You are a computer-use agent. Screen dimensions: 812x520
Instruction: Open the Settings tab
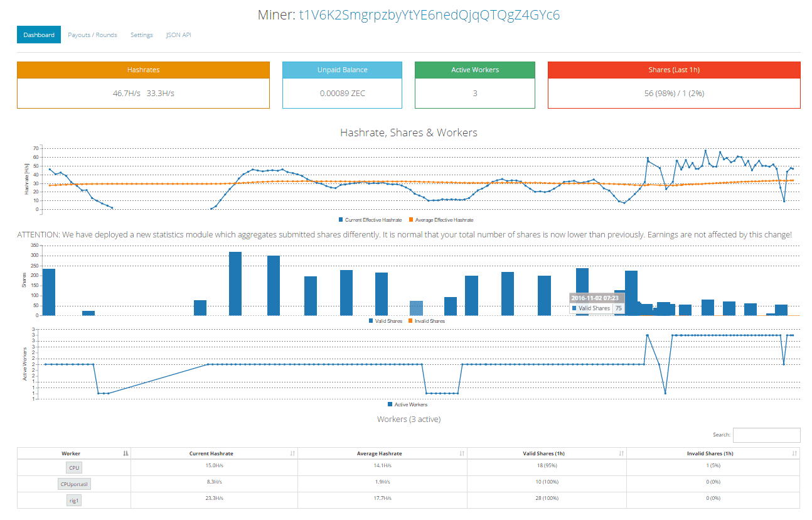142,35
